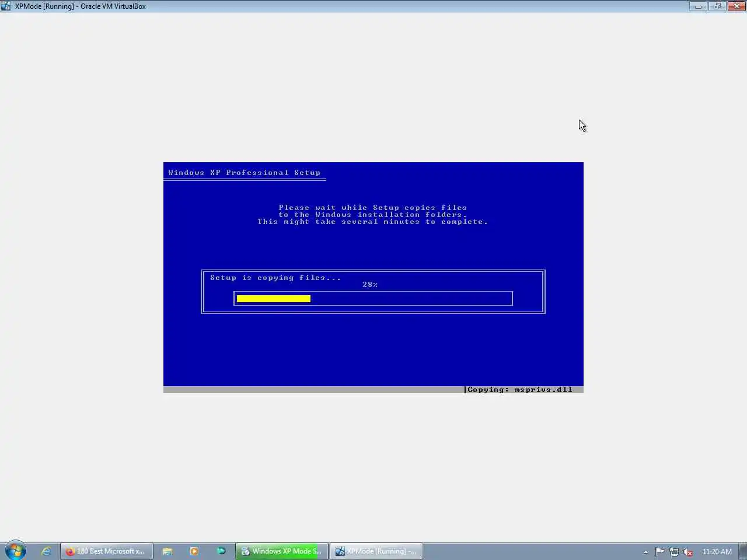
Task: Click 'Please wait while Setup copies files' line
Action: pyautogui.click(x=373, y=208)
